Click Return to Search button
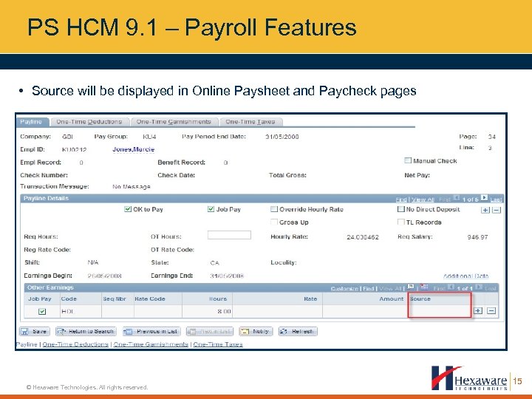532x399 pixels. 86,332
